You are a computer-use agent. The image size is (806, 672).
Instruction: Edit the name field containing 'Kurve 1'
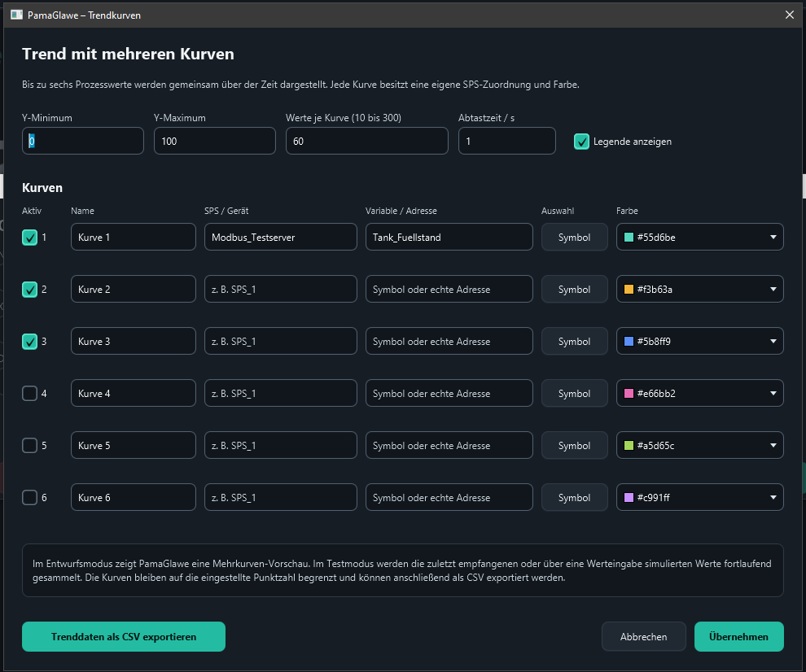click(x=134, y=237)
